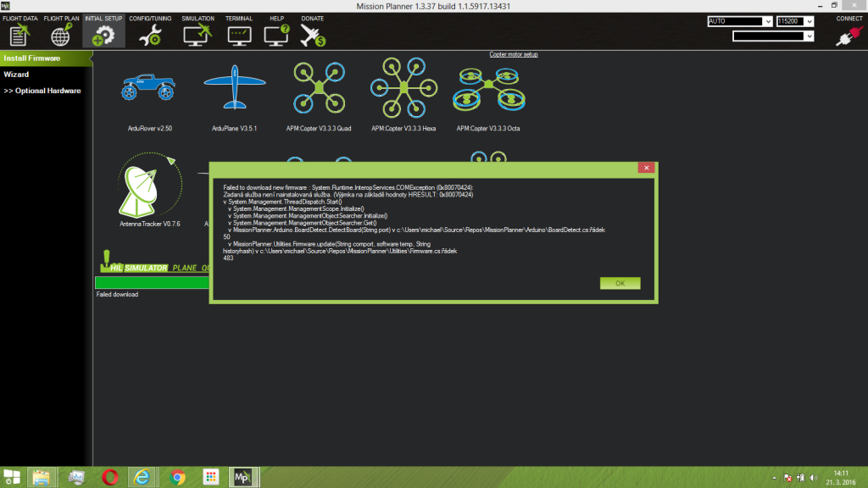
Task: Open the Flight Data screen
Action: click(20, 30)
